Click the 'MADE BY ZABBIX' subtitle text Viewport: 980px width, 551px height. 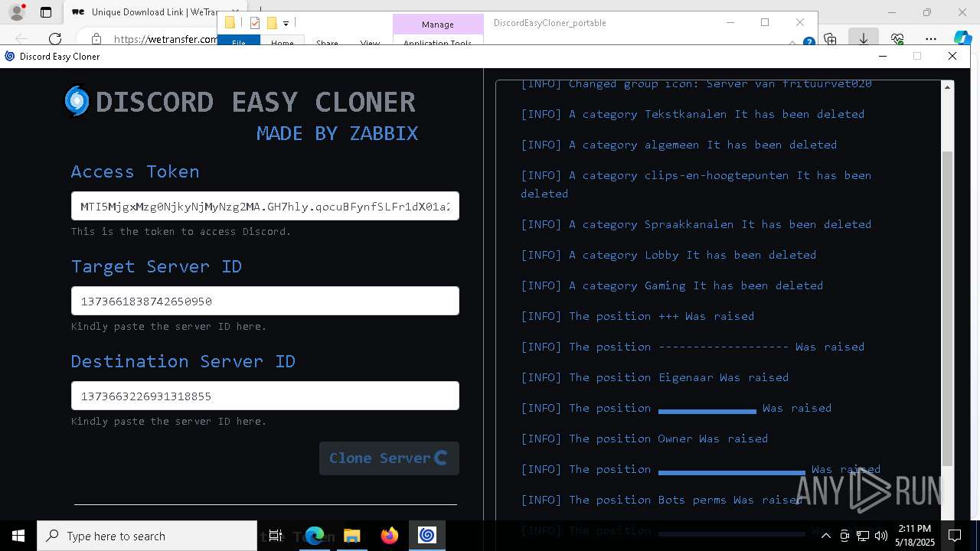[x=337, y=133]
